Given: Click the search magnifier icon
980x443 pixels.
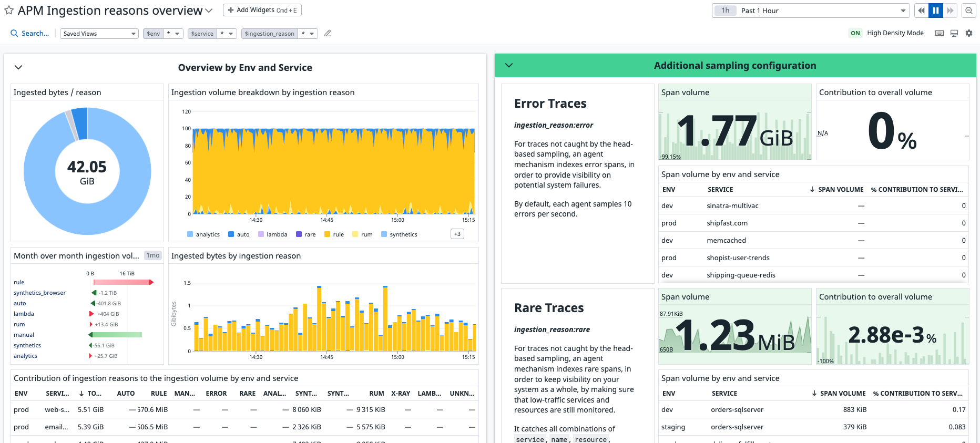Looking at the screenshot, I should click(14, 34).
